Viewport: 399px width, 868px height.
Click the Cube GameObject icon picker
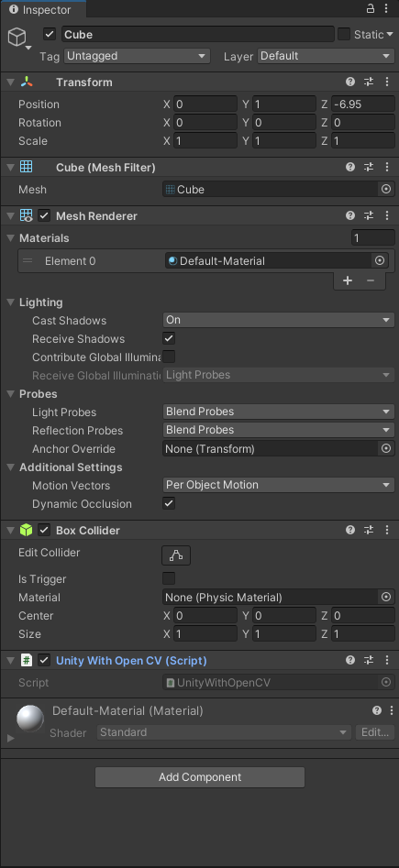[x=18, y=38]
